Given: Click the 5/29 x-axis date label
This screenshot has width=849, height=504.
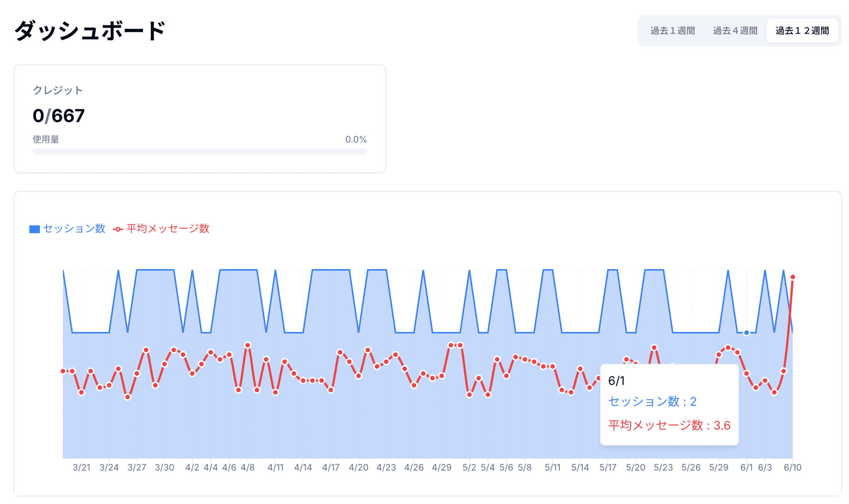Looking at the screenshot, I should click(719, 467).
